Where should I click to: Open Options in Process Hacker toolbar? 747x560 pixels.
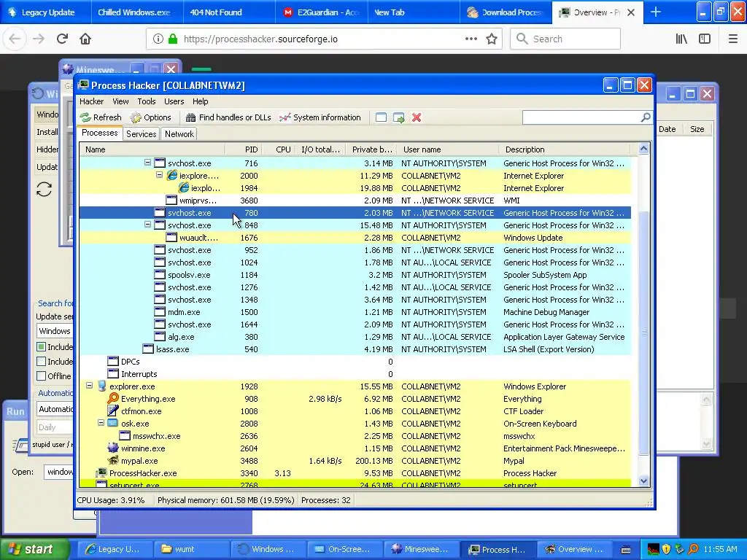(150, 117)
